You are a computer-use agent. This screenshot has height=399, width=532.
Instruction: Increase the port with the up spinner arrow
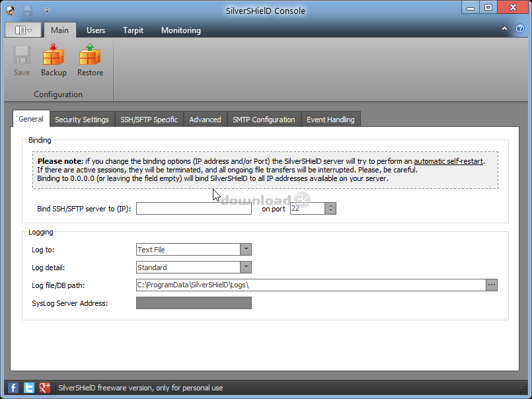330,205
